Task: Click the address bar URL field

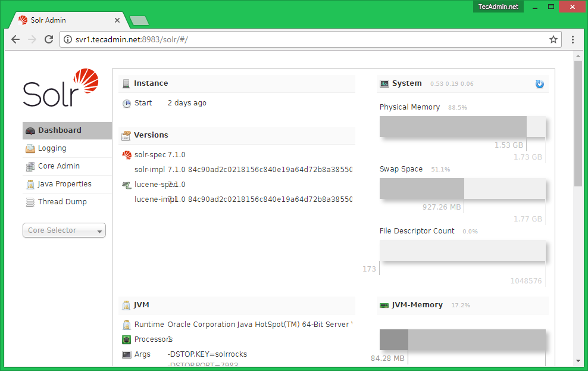Action: [x=311, y=39]
